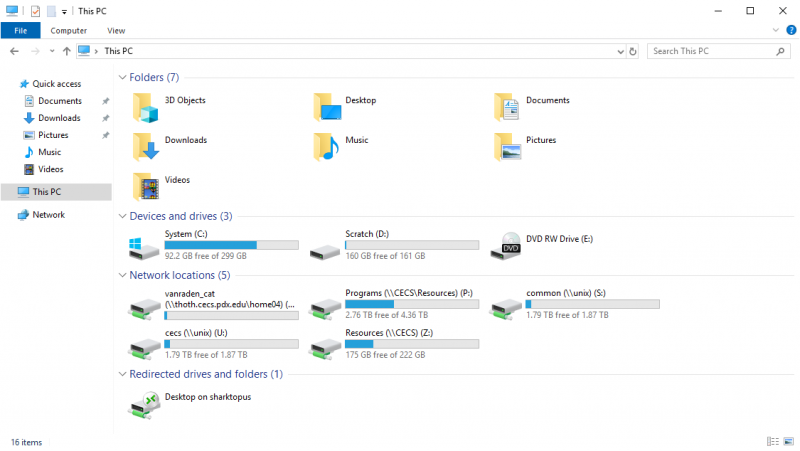Viewport: 800px width, 451px height.
Task: Open the View ribbon tab
Action: (116, 31)
